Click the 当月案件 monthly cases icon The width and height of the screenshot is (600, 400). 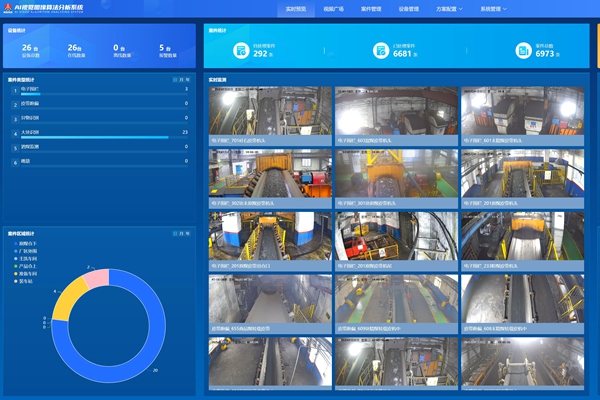click(x=382, y=50)
